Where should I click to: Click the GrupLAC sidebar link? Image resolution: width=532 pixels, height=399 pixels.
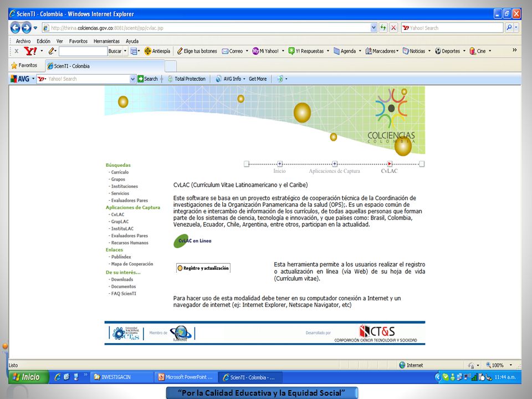point(120,222)
